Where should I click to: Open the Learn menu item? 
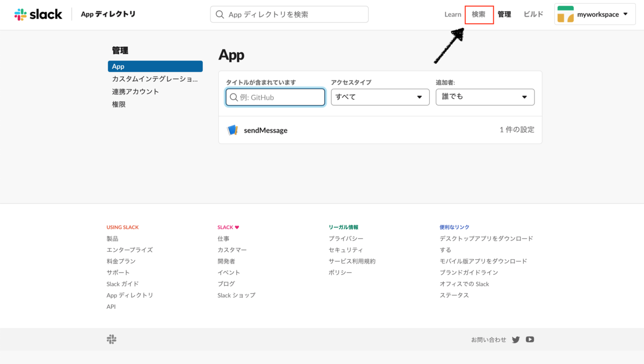coord(453,14)
